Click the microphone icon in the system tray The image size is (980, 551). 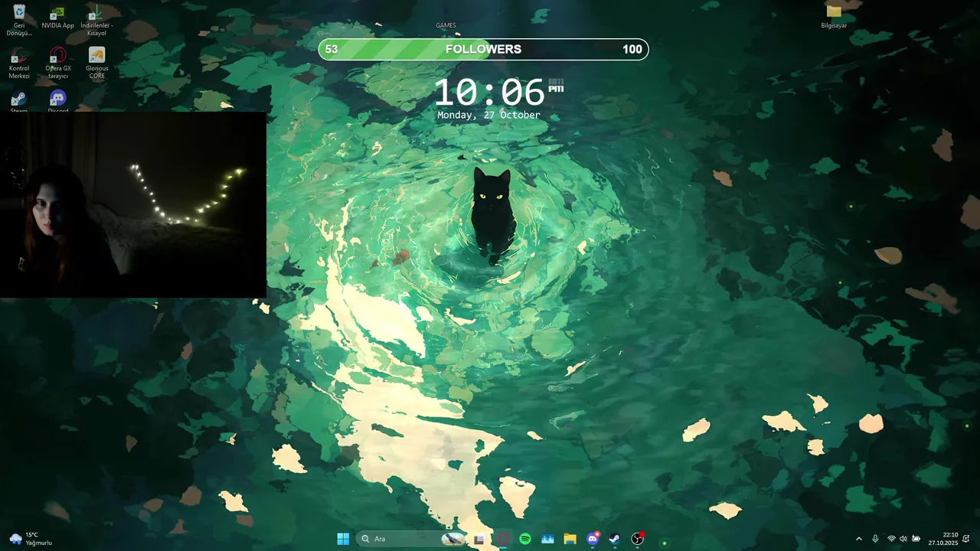pyautogui.click(x=875, y=539)
